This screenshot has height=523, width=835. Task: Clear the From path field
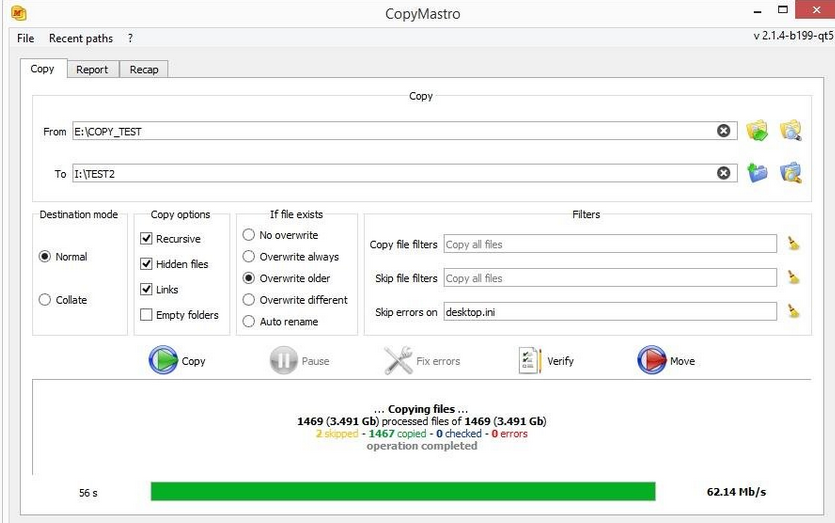[x=723, y=130]
